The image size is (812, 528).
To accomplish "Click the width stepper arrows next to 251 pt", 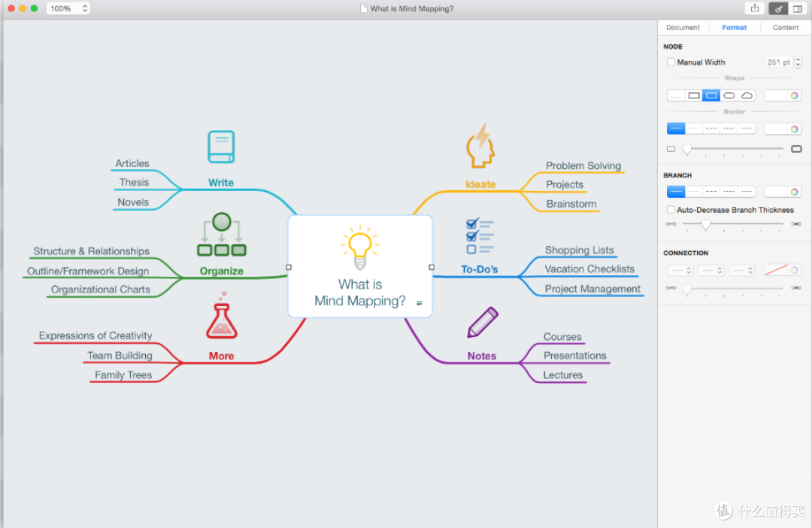I will coord(798,62).
